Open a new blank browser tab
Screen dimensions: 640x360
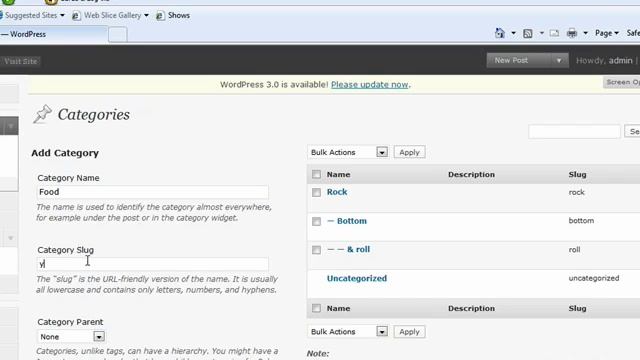(x=118, y=35)
